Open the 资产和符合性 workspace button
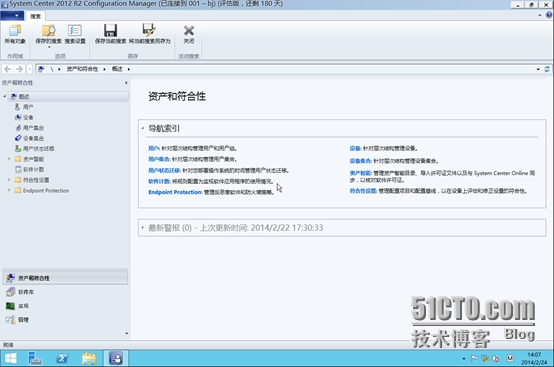 [65, 278]
